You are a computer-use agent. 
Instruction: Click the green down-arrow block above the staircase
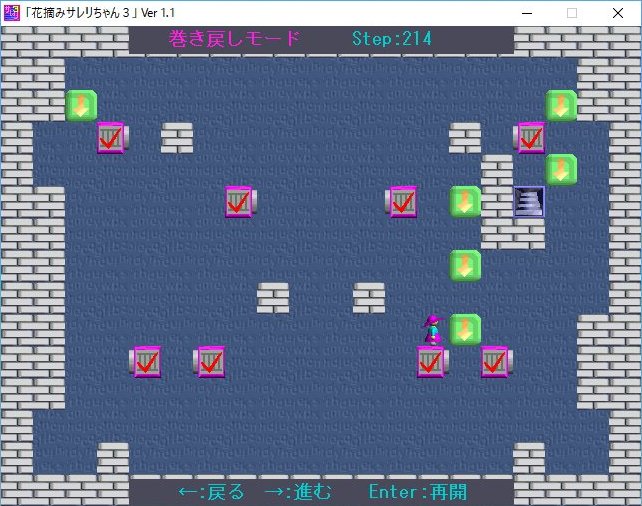(561, 169)
